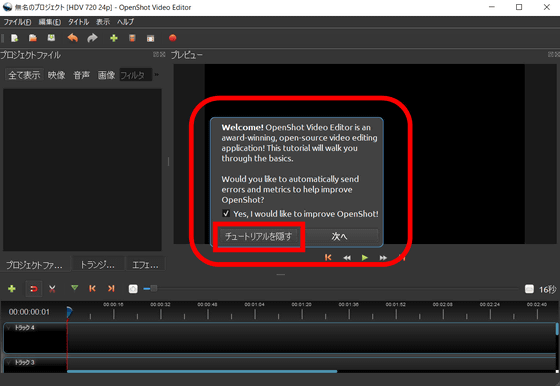Open the 編集 menu
The width and height of the screenshot is (560, 386).
(49, 22)
